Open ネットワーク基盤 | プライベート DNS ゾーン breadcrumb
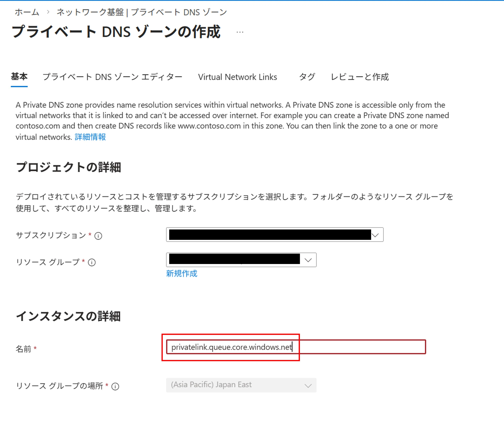The width and height of the screenshot is (504, 443). pos(142,12)
